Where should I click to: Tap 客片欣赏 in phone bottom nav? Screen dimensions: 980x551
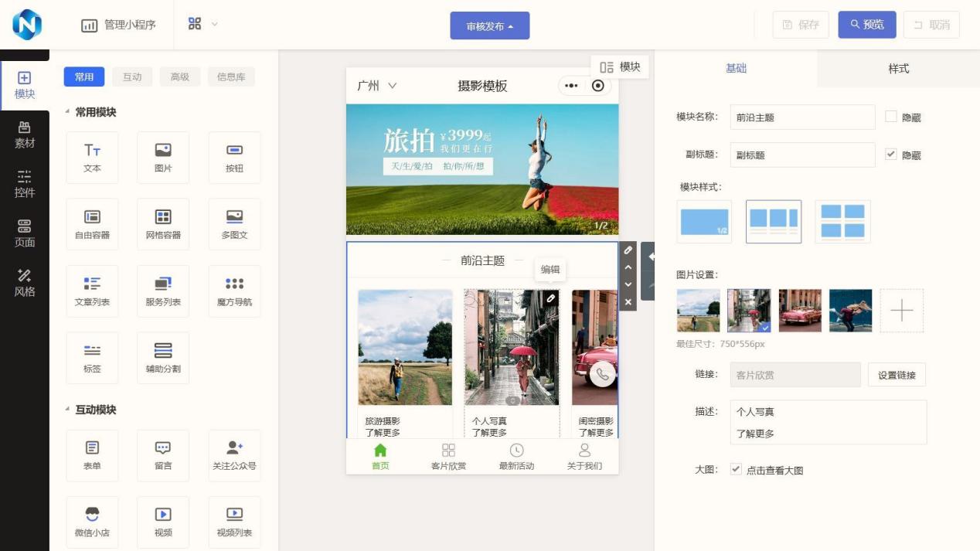(x=448, y=457)
